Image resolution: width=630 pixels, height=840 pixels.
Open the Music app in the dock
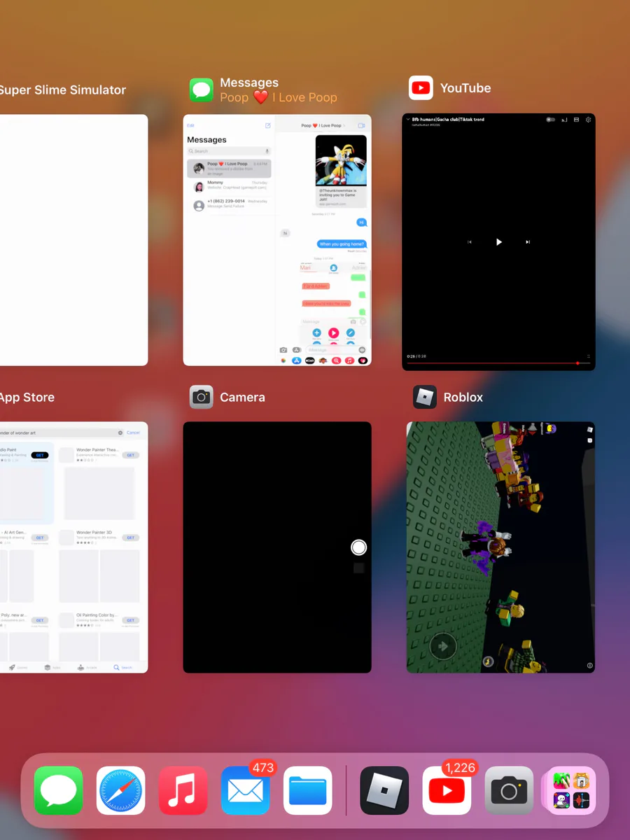pyautogui.click(x=183, y=790)
